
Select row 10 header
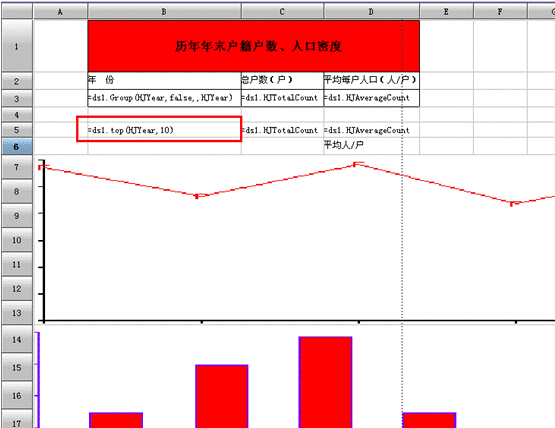17,240
